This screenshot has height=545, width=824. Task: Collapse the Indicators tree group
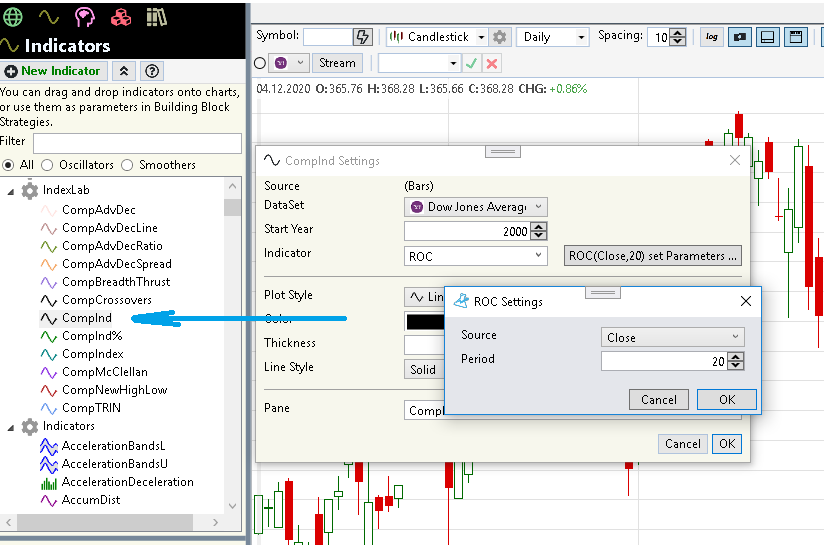click(11, 427)
